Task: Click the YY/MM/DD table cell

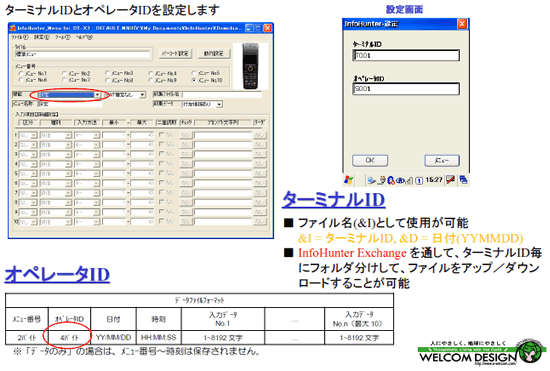Action: 113,338
